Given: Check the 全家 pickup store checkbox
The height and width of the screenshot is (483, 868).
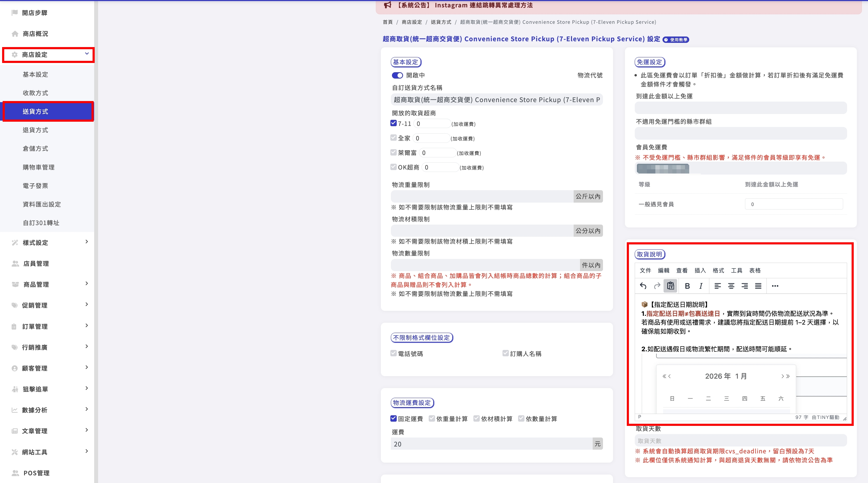Looking at the screenshot, I should tap(394, 138).
